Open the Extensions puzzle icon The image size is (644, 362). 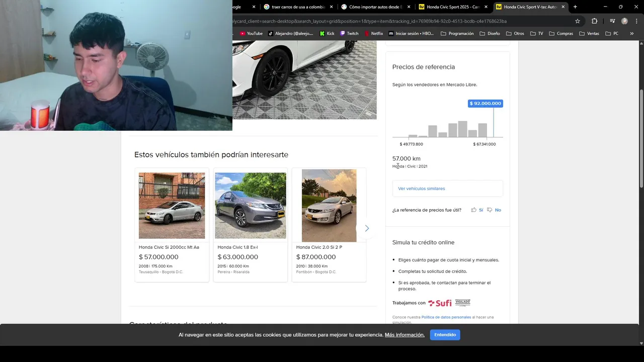click(594, 21)
